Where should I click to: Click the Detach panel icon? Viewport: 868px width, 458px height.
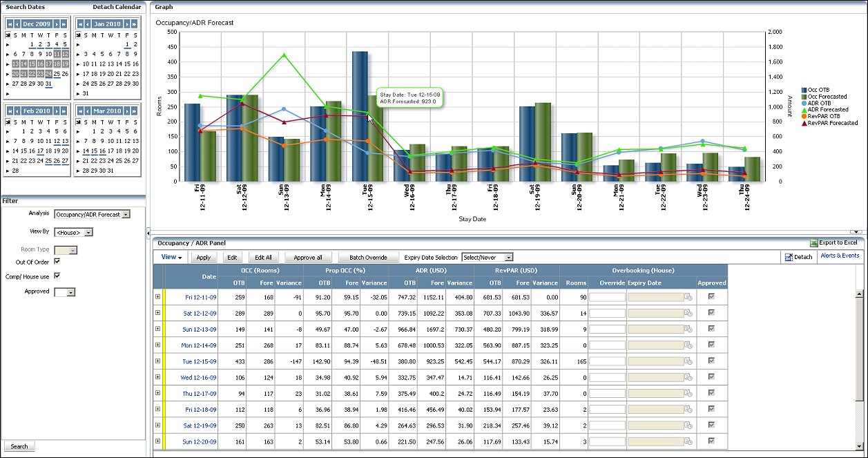tap(789, 257)
